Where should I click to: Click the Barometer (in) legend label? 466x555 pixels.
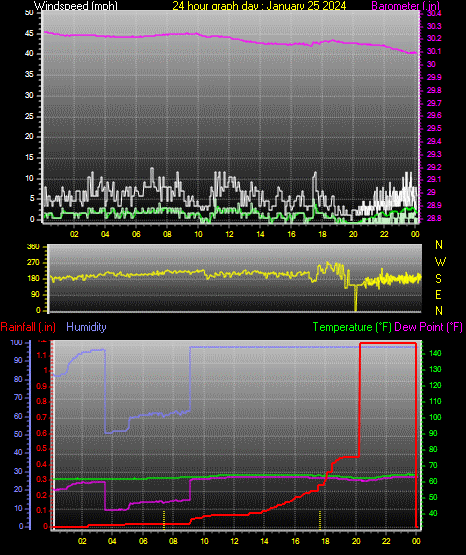(405, 6)
